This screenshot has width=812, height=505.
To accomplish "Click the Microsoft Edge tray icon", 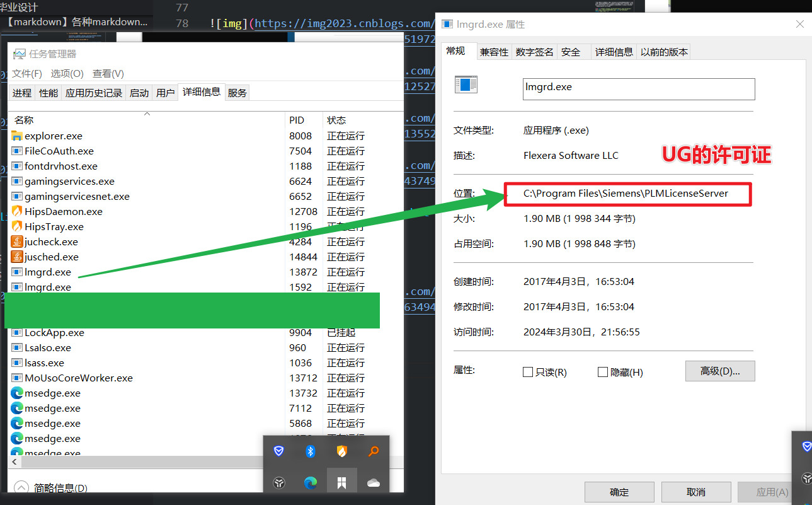I will point(310,482).
